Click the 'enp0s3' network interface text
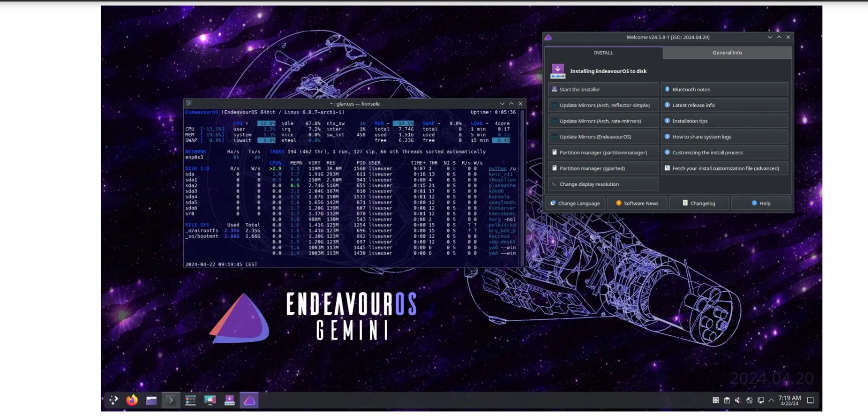868x420 pixels. 194,157
